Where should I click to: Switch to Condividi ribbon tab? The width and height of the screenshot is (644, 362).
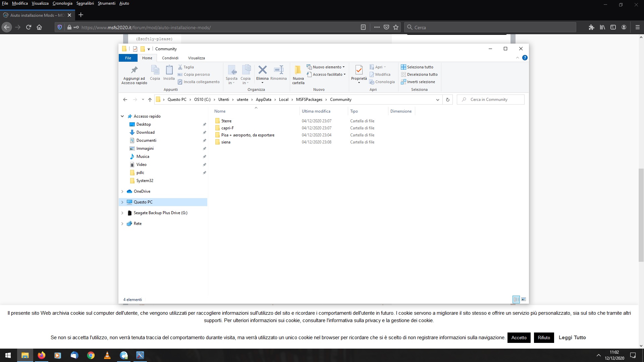pyautogui.click(x=170, y=58)
